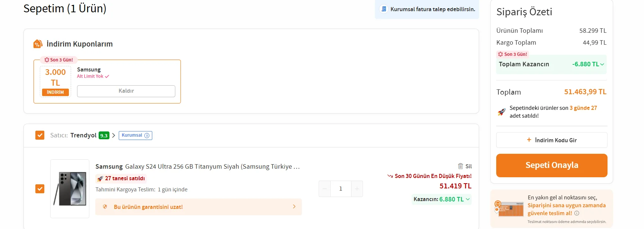644x229 pixels.
Task: Click the Kurumsal info icon
Action: pyautogui.click(x=147, y=136)
